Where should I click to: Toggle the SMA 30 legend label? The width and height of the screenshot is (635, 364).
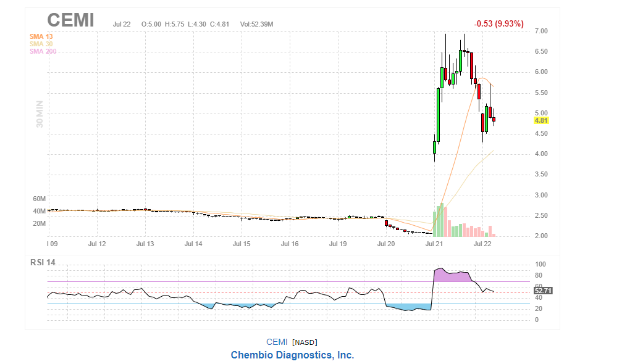tap(41, 44)
